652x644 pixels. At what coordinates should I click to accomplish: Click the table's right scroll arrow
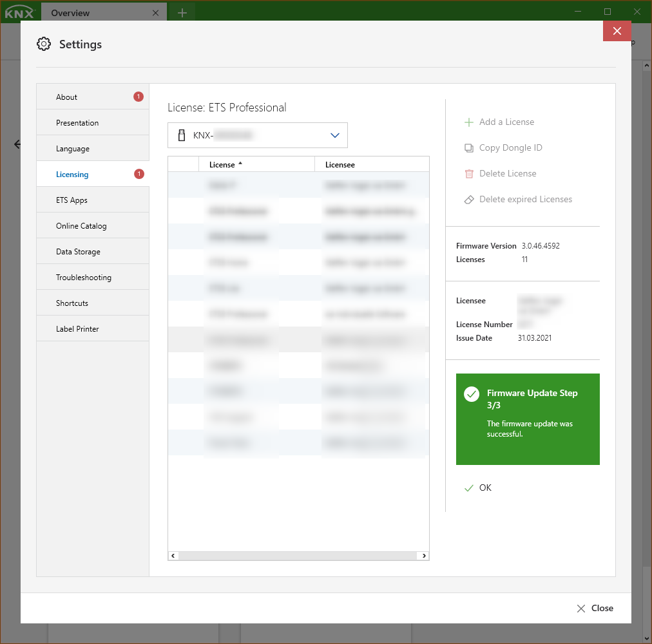pos(424,556)
